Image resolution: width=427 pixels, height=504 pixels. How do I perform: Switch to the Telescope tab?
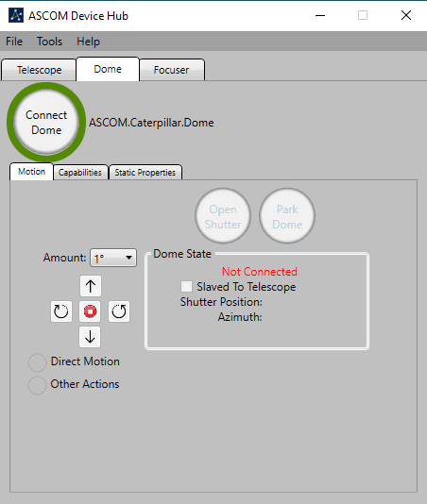[x=39, y=70]
